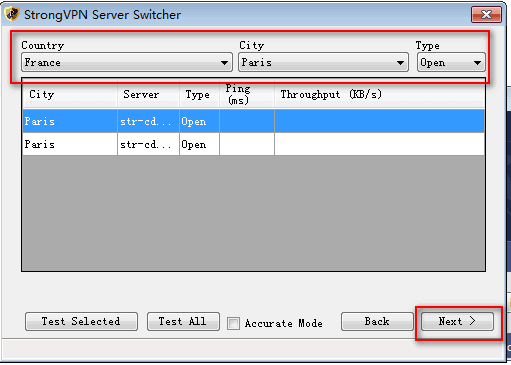Open the City dropdown showing Paris

coord(323,62)
